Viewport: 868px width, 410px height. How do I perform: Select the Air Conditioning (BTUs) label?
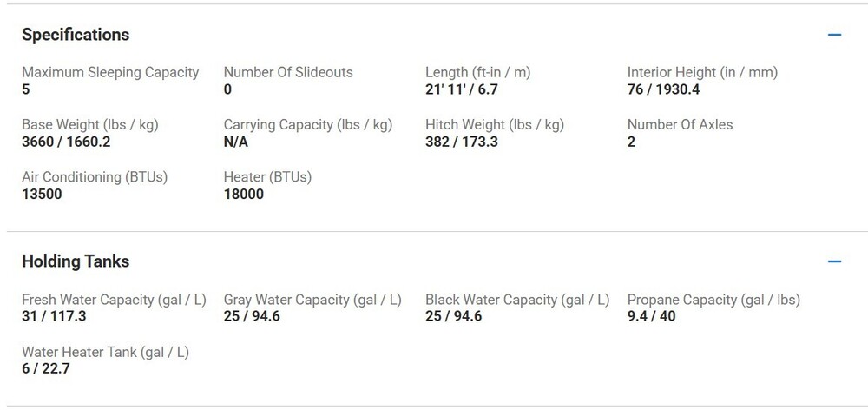click(x=95, y=177)
